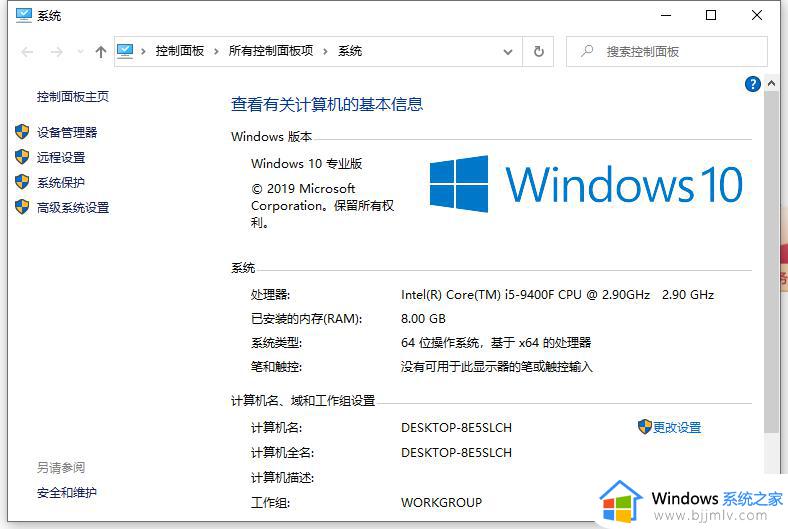The height and width of the screenshot is (529, 788).
Task: Click the search magnifier icon
Action: click(587, 51)
